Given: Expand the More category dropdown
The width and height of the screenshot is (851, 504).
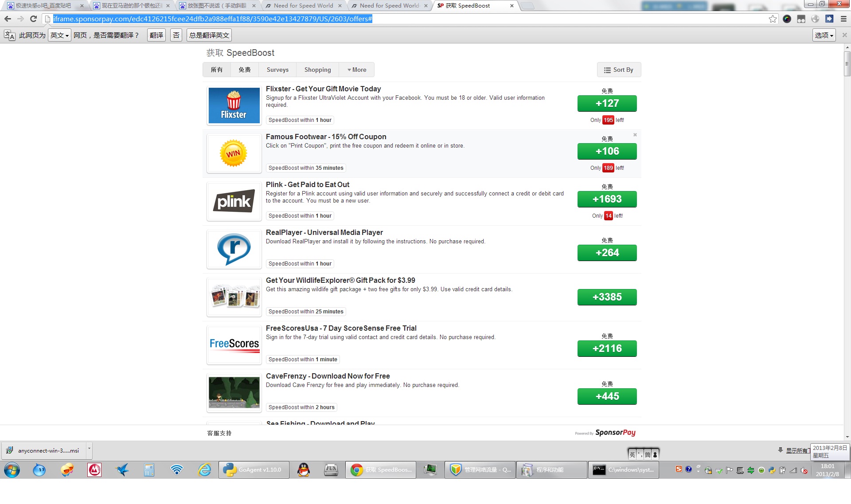Looking at the screenshot, I should coord(357,70).
